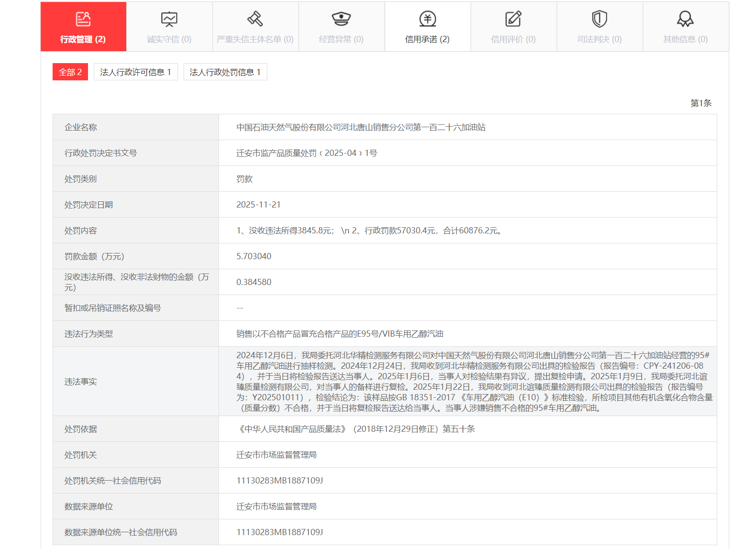Click the pencil edit icon for 信用评价
The width and height of the screenshot is (756, 549).
click(513, 19)
